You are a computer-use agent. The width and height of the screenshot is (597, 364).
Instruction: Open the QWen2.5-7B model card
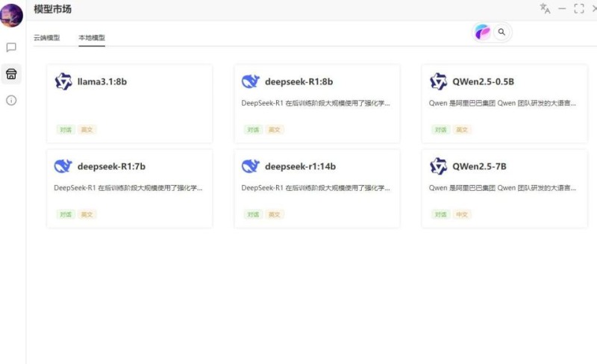tap(504, 189)
